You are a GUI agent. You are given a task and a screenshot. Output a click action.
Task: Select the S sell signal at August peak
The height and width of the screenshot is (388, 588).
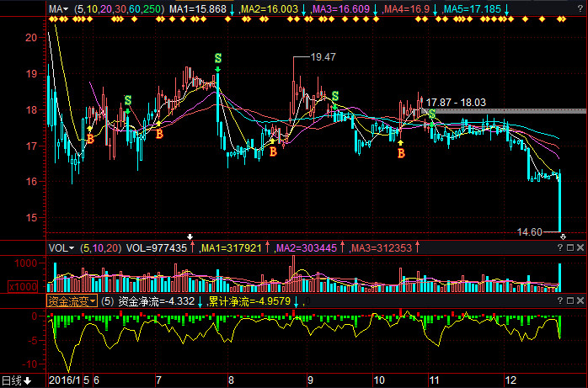pyautogui.click(x=217, y=58)
